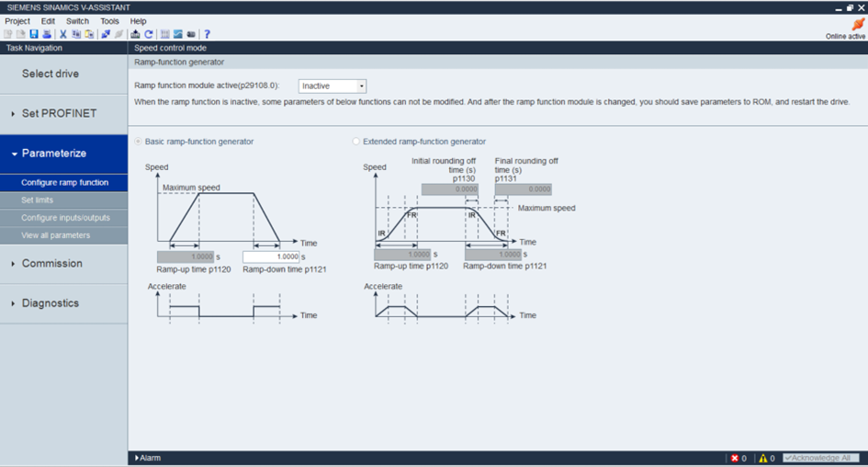Select Extended ramp-function generator radio button

(x=356, y=142)
